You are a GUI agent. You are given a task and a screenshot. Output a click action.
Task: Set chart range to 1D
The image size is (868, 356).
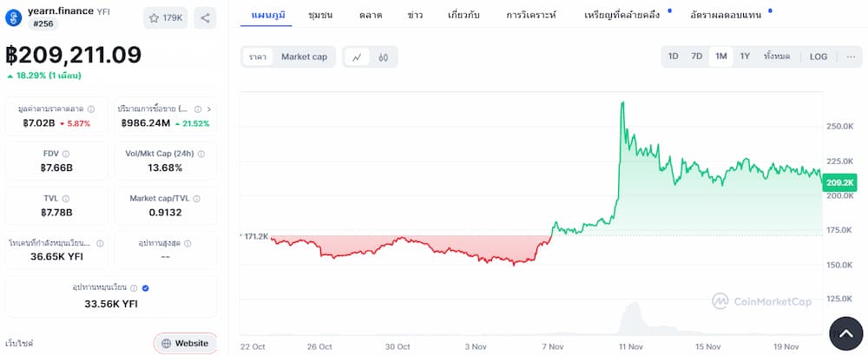pos(674,56)
